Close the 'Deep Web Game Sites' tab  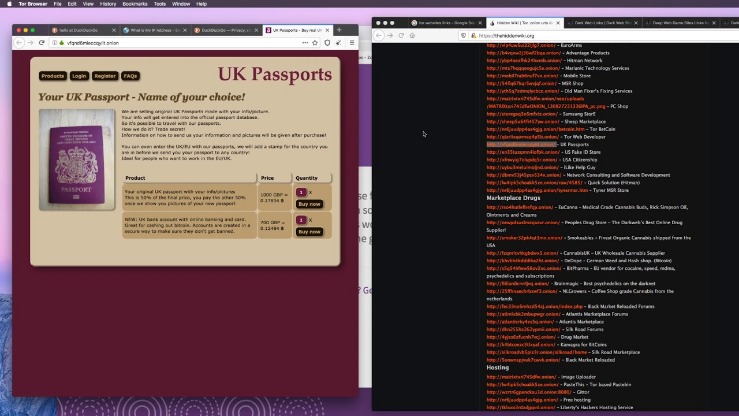click(714, 23)
